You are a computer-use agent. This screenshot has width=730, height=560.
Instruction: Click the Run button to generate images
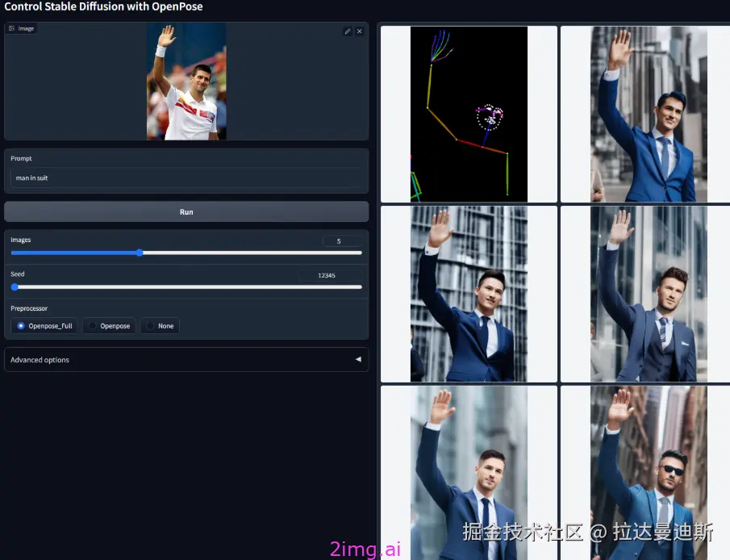tap(186, 211)
